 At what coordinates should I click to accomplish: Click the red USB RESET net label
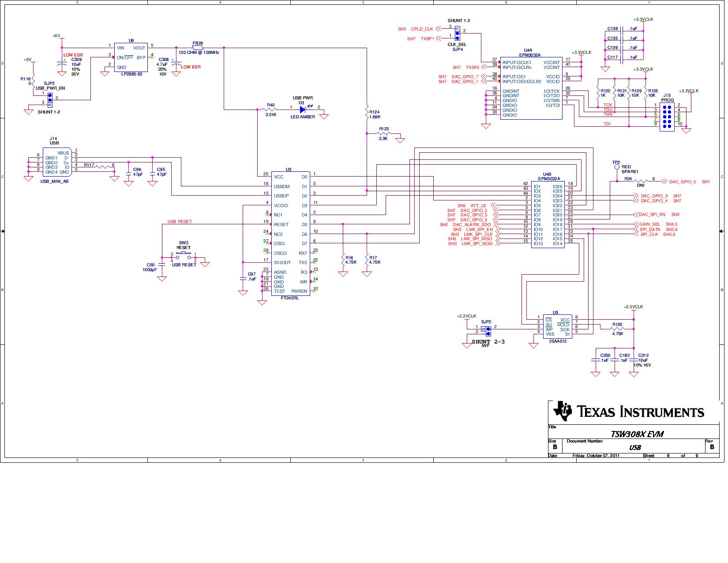click(x=180, y=221)
